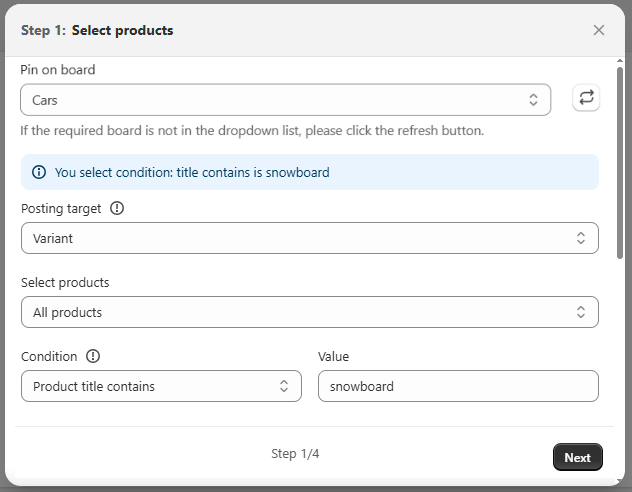Close the Select products dialog
The image size is (632, 492).
[599, 30]
